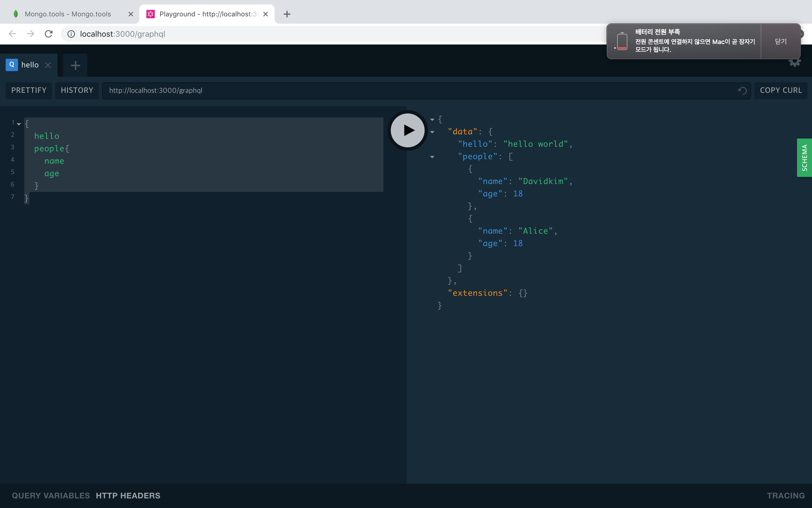Click the Playground favicon in browser tab
Screen dimensions: 812x508
[151, 14]
